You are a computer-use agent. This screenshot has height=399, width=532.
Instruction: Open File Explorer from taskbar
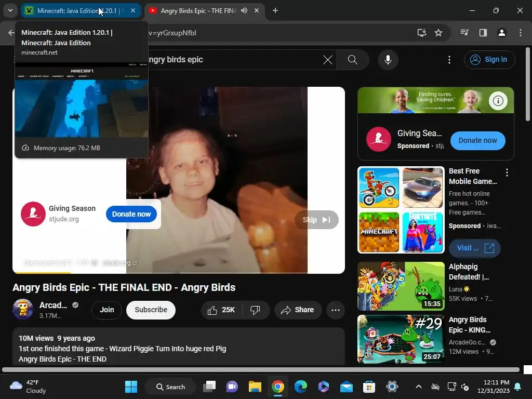pos(255,387)
